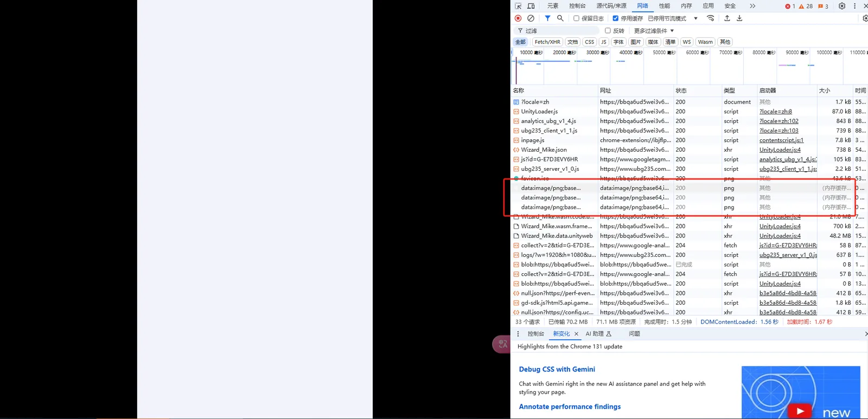The width and height of the screenshot is (868, 419).
Task: Click document icon of ?locale=zh row
Action: click(x=516, y=102)
